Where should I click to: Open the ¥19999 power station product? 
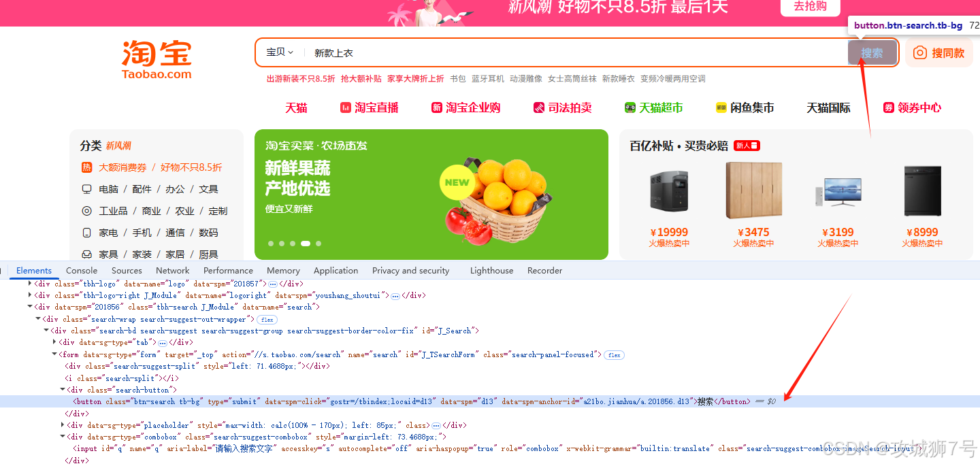point(669,205)
